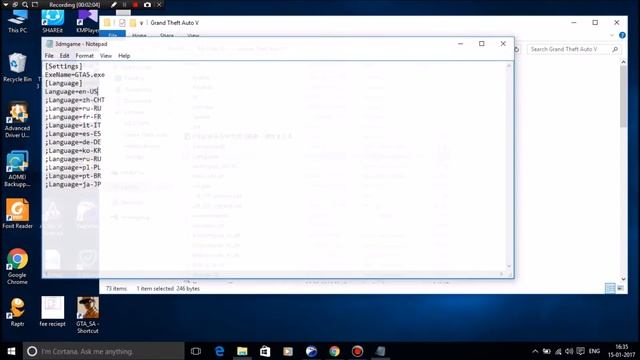
Task: Click the Notepad vertical scrollbar
Action: [x=509, y=166]
